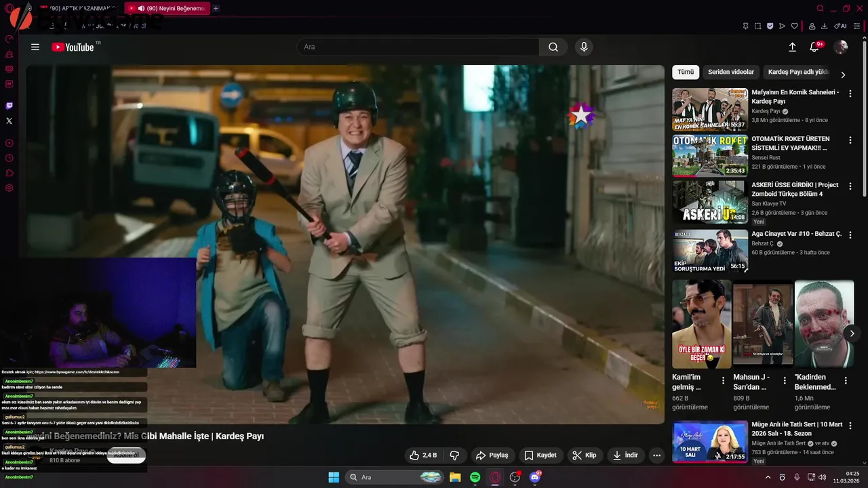Open Opera GX X (Twitter) sidebar icon

point(9,121)
